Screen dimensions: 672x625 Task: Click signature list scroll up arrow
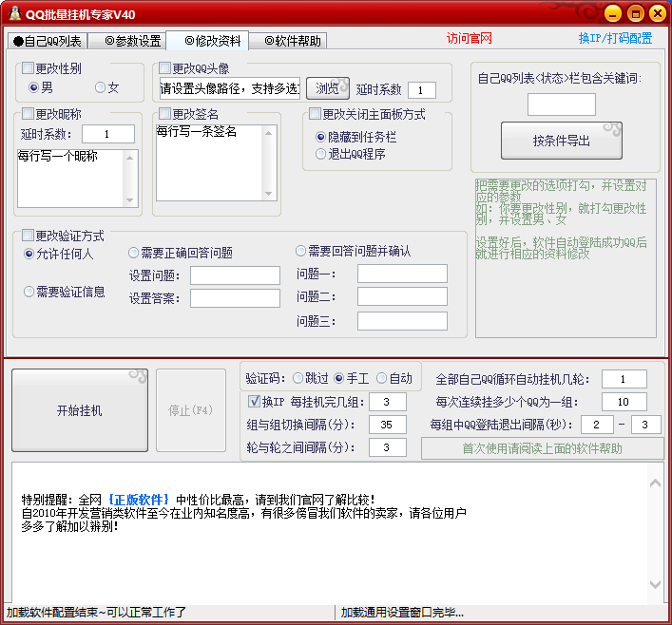tap(269, 133)
